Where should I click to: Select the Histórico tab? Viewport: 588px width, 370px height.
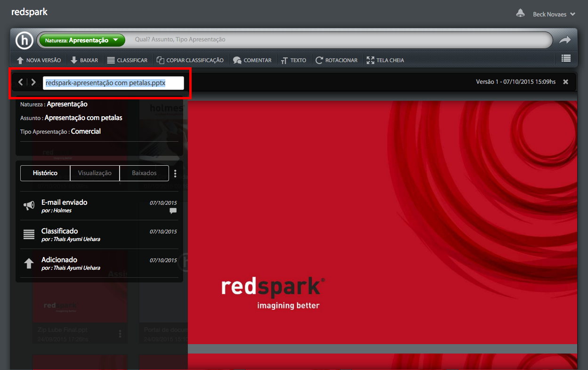click(45, 173)
